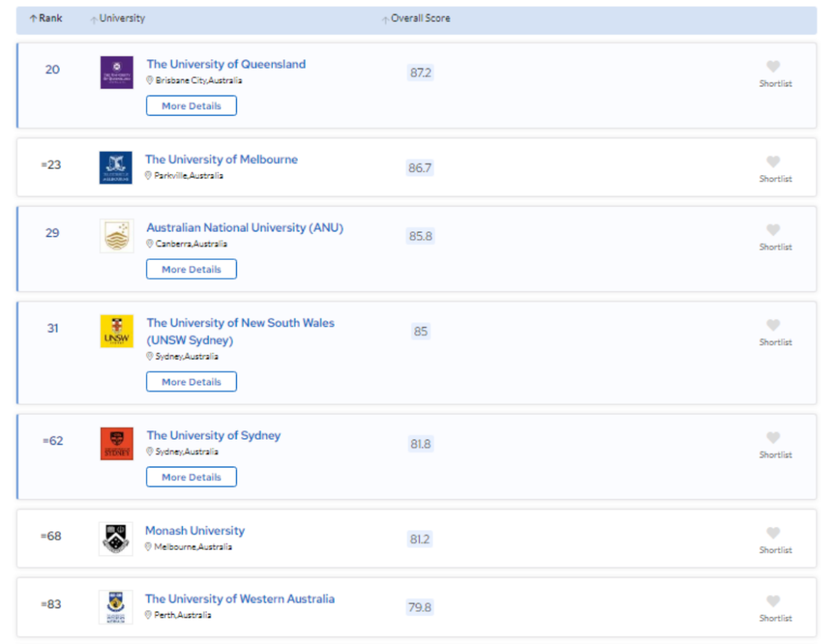The height and width of the screenshot is (644, 833).
Task: Open Australian National University (ANU) link
Action: (x=245, y=228)
